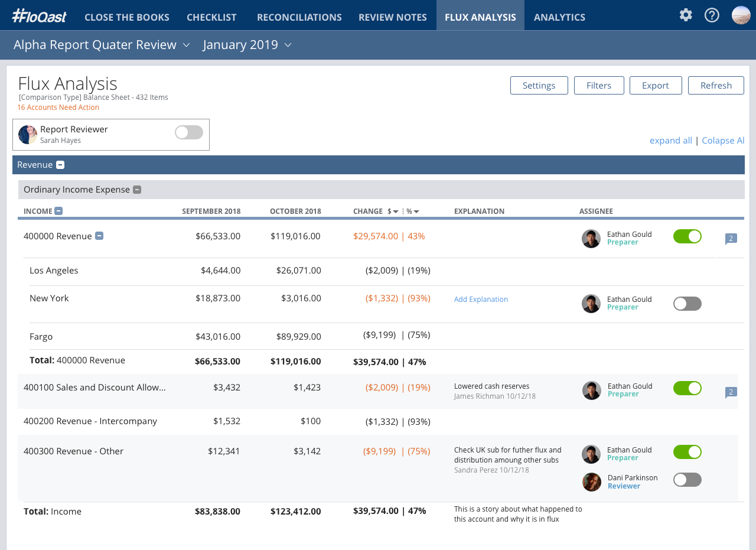Click the $83,838.00 Income total
Viewport: 756px width, 550px height.
tap(217, 512)
